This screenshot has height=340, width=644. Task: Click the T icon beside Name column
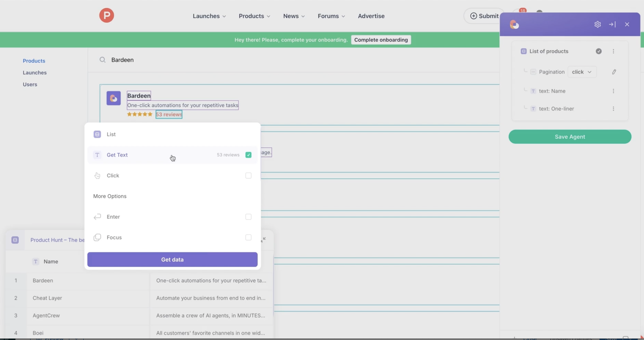[36, 262]
